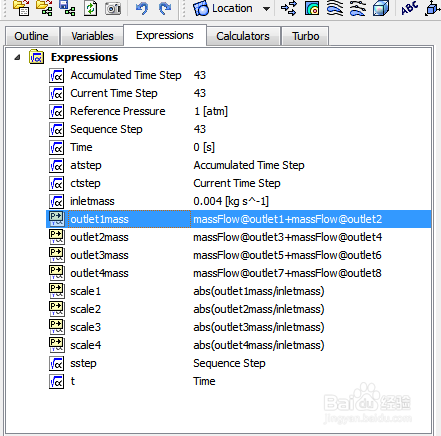Click the Volume Rendering cube icon
Screen dimensions: 441x436
[381, 8]
